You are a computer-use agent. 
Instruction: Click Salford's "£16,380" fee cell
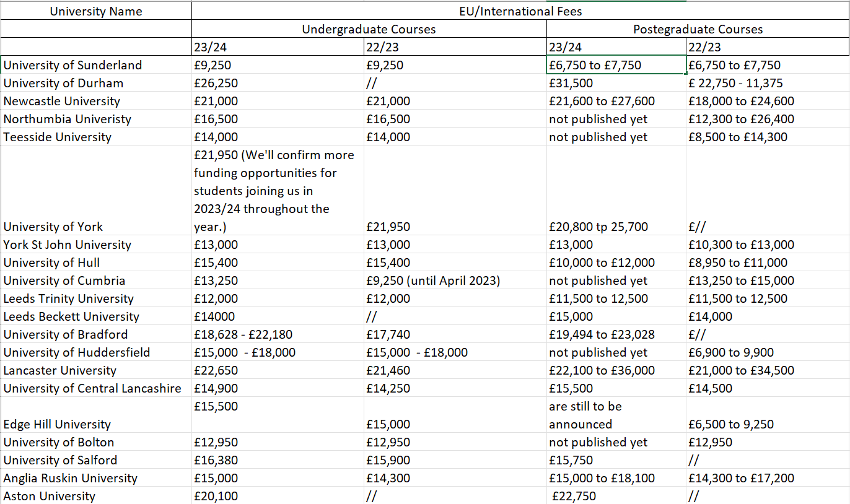coord(216,460)
